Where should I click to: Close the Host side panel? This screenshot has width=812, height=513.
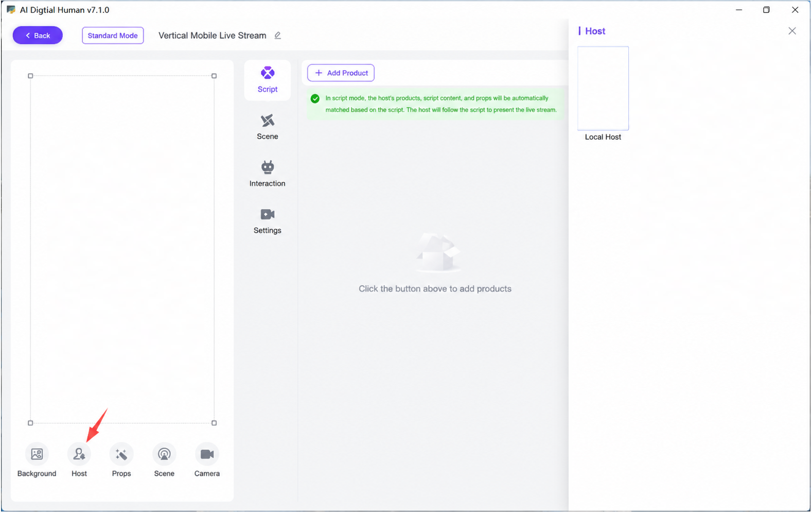(x=792, y=31)
